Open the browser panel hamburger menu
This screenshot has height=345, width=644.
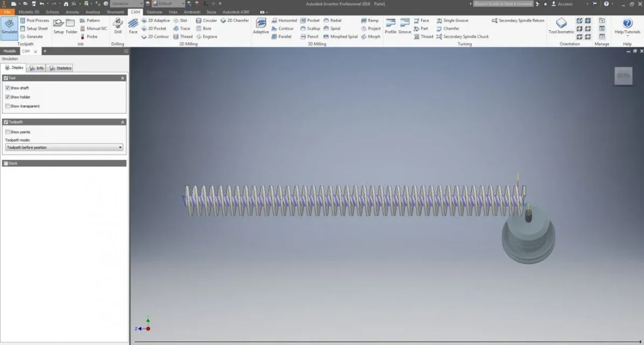click(x=126, y=51)
